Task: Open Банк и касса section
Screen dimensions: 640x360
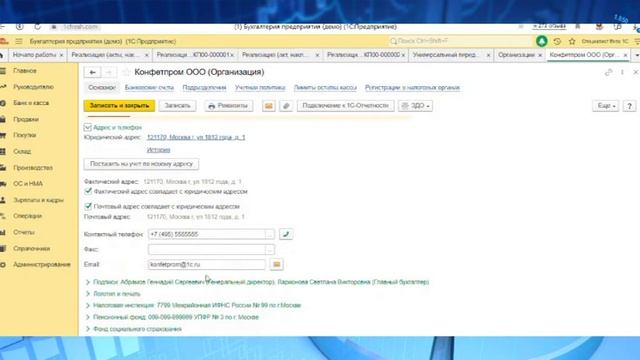Action: click(31, 103)
